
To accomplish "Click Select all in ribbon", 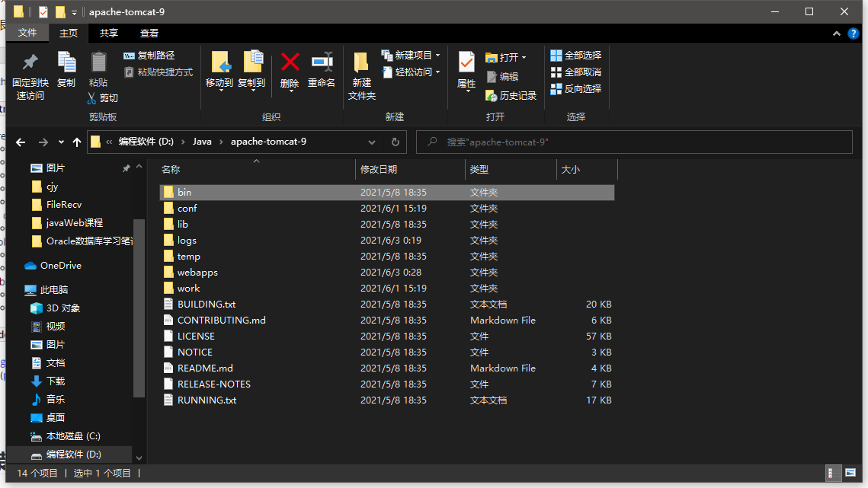I will (575, 56).
